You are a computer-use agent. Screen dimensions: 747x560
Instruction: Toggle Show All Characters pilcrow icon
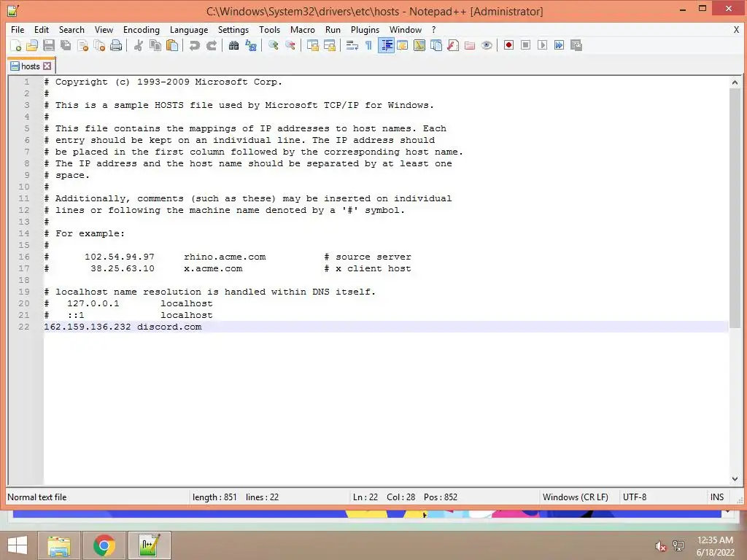(x=368, y=45)
